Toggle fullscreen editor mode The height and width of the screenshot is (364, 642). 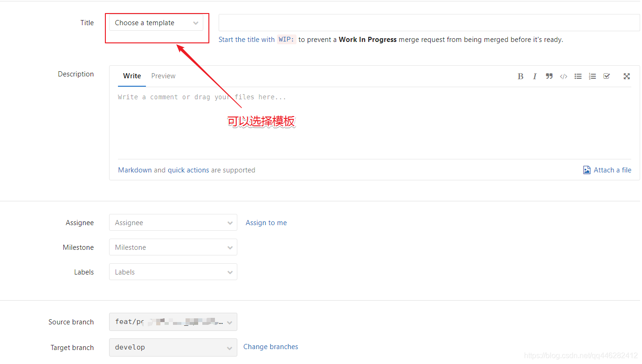click(627, 76)
